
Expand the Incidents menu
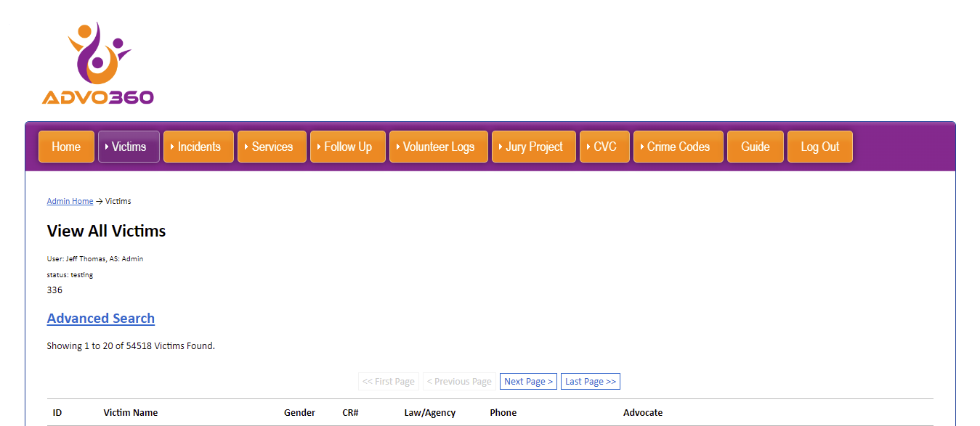[x=198, y=147]
